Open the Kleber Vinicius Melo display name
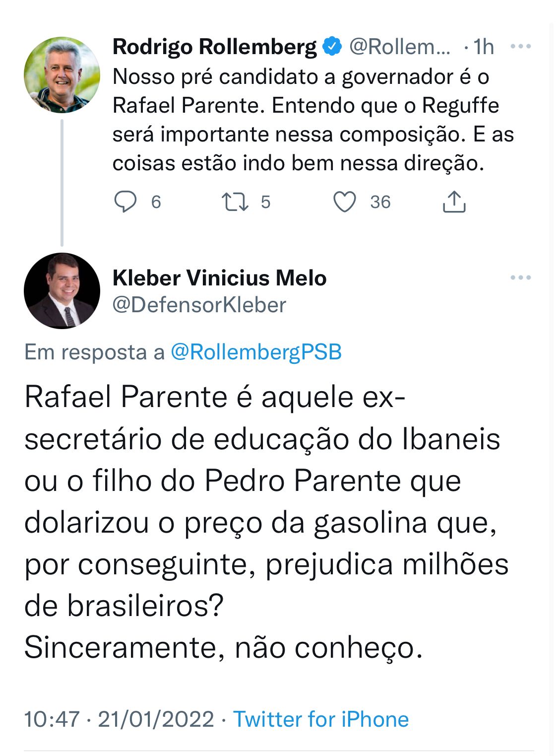 pyautogui.click(x=219, y=278)
